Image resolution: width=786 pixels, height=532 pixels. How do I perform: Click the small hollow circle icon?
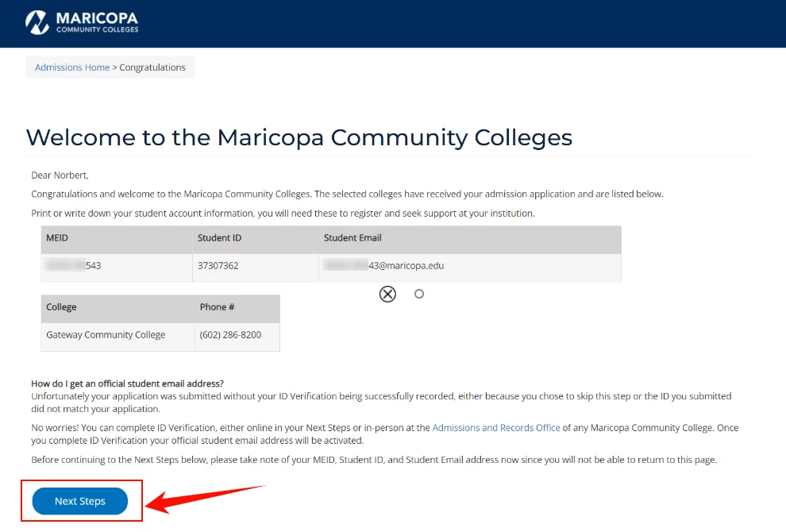tap(419, 294)
